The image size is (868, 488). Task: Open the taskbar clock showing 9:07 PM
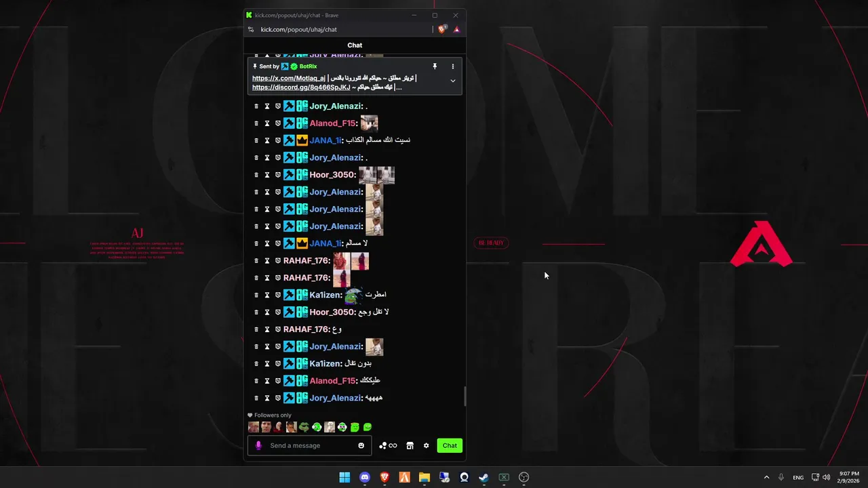pos(849,477)
